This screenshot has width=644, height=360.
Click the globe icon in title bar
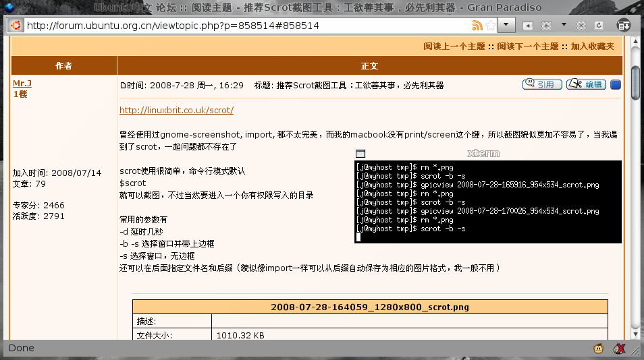9,7
